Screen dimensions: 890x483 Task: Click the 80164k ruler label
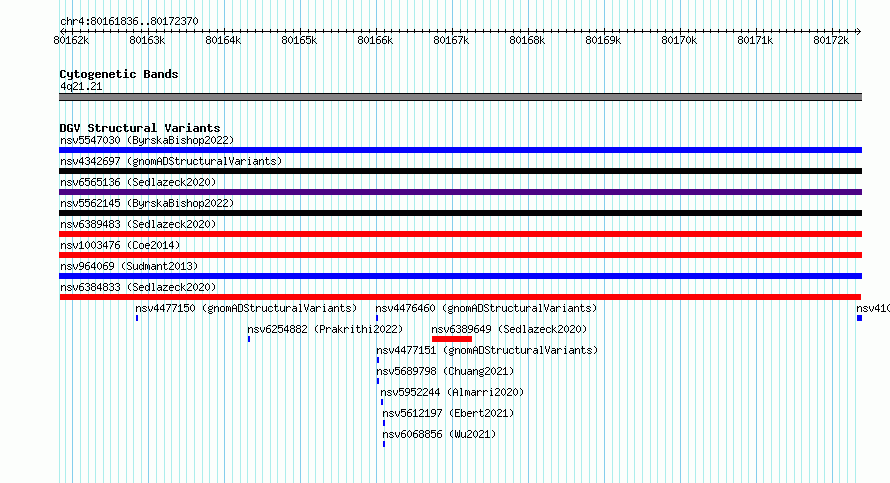tap(223, 40)
